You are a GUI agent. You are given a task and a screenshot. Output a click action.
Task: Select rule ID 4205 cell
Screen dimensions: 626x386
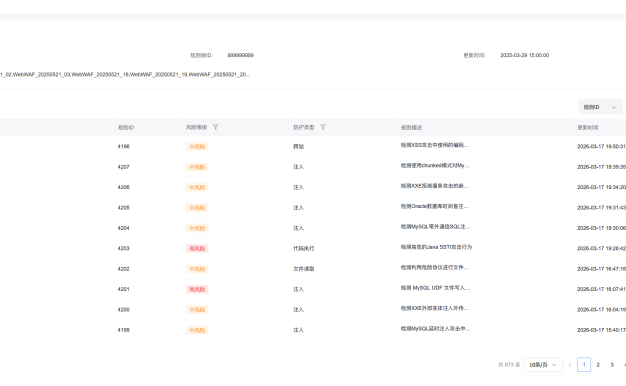tap(123, 208)
